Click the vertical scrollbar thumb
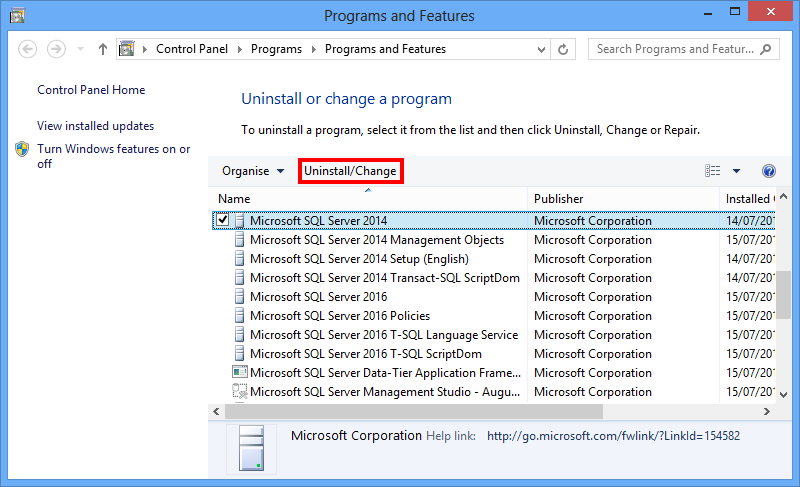The image size is (800, 487). 784,295
